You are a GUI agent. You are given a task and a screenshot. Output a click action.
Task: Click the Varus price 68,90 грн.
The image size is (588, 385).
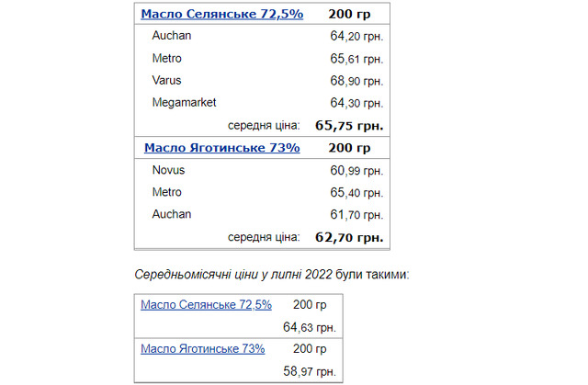point(356,81)
